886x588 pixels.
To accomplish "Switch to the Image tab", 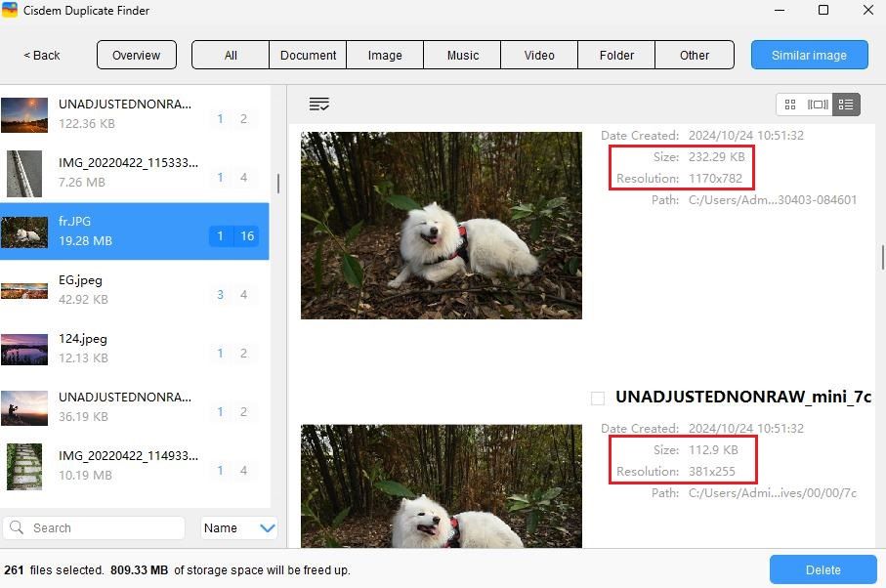I will tap(385, 55).
